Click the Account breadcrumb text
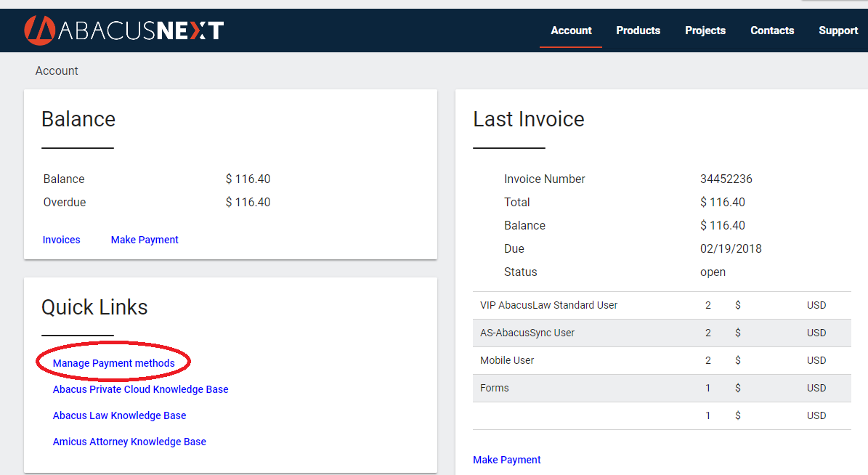This screenshot has width=868, height=475. click(x=57, y=71)
